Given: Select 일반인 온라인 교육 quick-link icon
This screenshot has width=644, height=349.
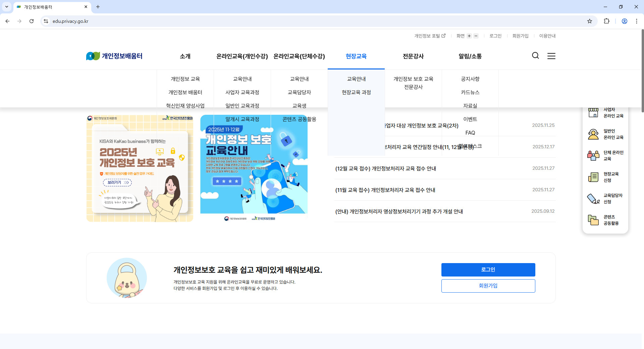Looking at the screenshot, I should [x=593, y=134].
